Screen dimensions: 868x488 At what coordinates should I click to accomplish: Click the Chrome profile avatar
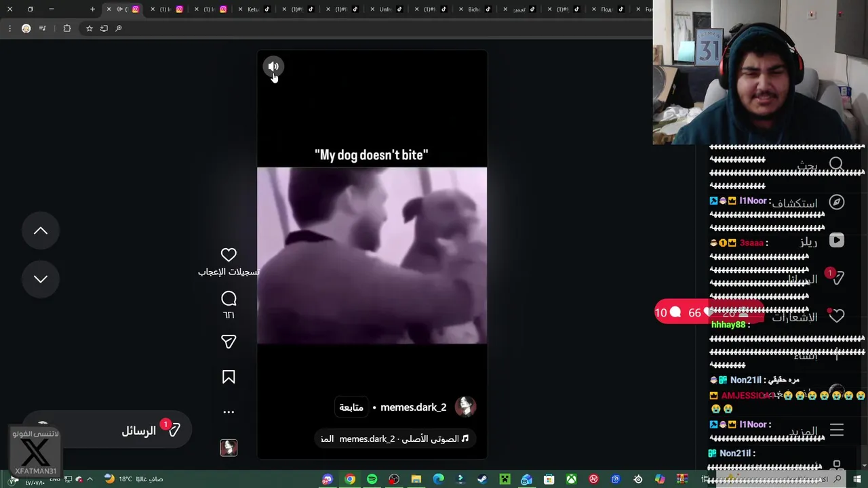click(26, 28)
